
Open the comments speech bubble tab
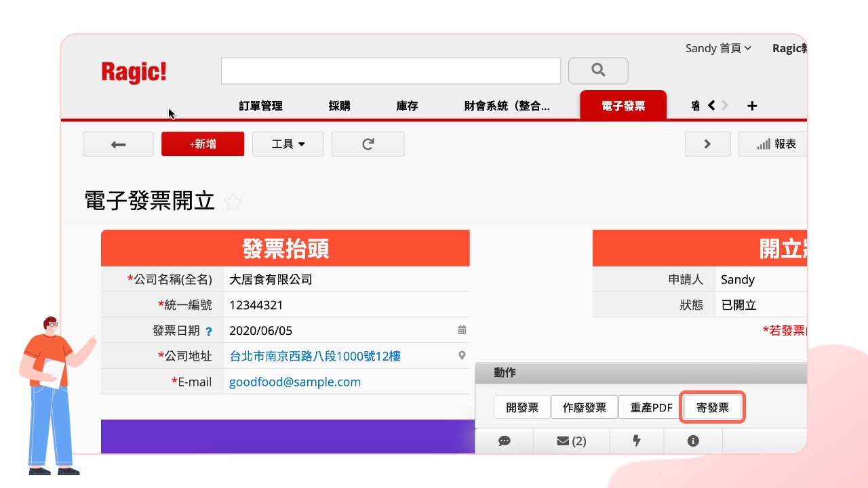coord(505,441)
